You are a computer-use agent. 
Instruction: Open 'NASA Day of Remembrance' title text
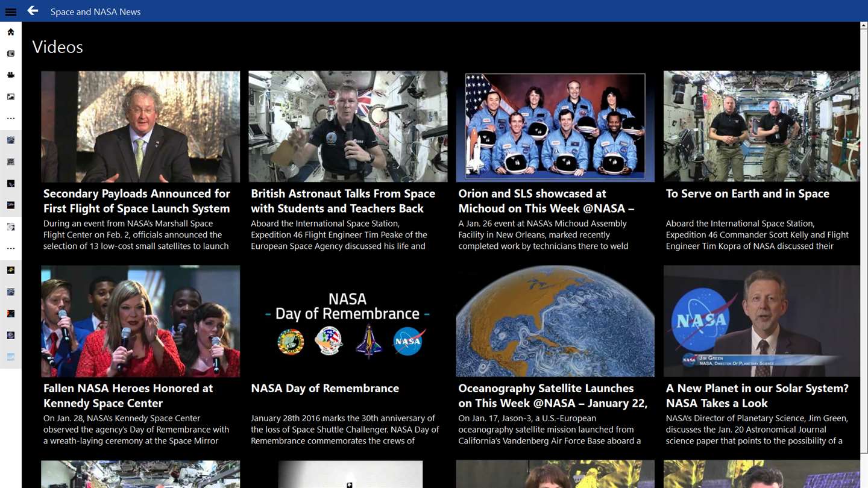(x=325, y=389)
